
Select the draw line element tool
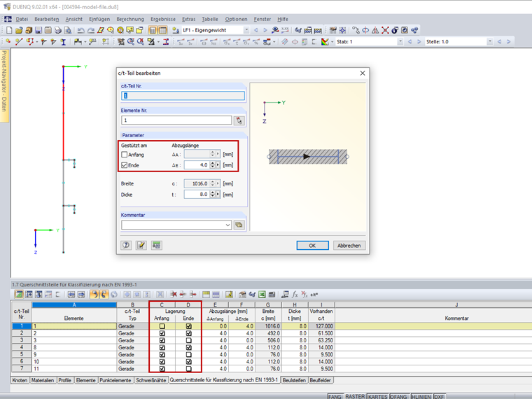pos(19,42)
